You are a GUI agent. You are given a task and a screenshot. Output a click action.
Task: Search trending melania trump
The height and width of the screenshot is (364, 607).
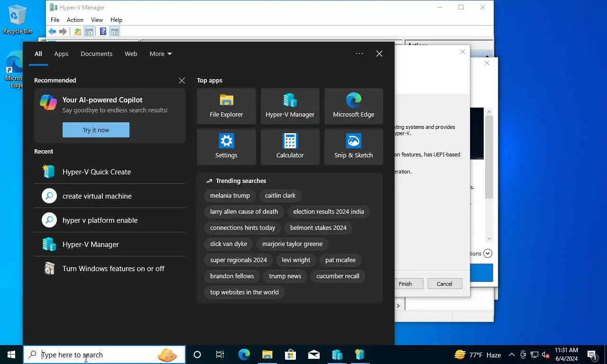[230, 196]
